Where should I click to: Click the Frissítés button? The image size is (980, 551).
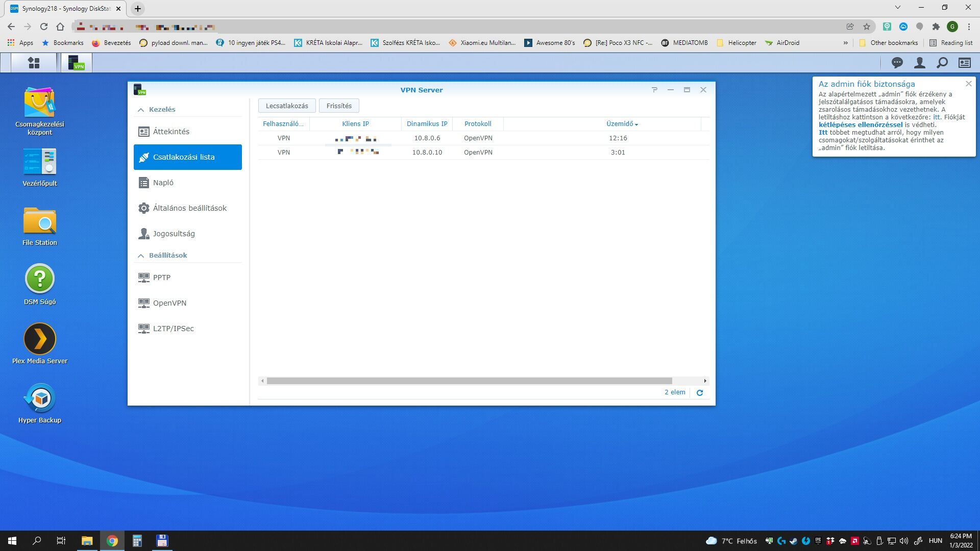click(x=339, y=106)
